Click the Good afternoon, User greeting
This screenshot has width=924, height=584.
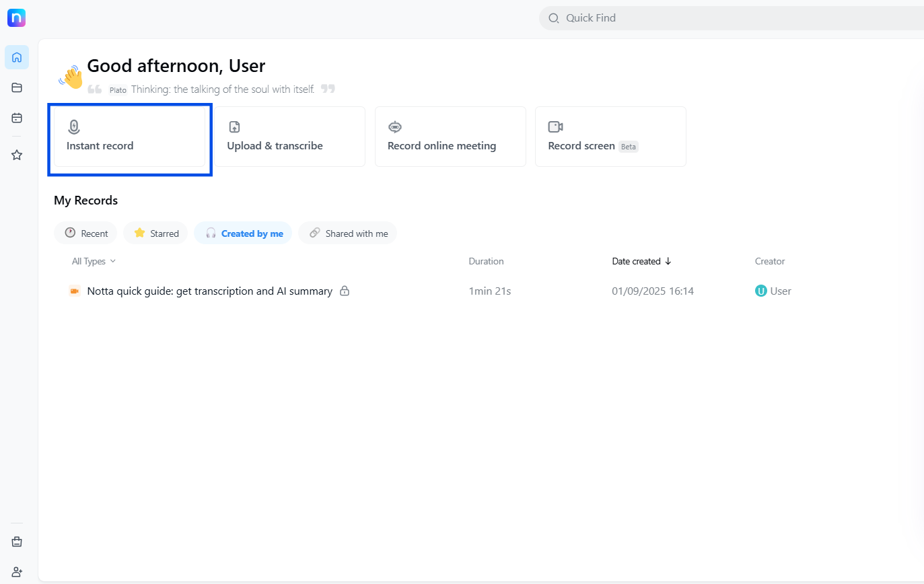click(176, 66)
